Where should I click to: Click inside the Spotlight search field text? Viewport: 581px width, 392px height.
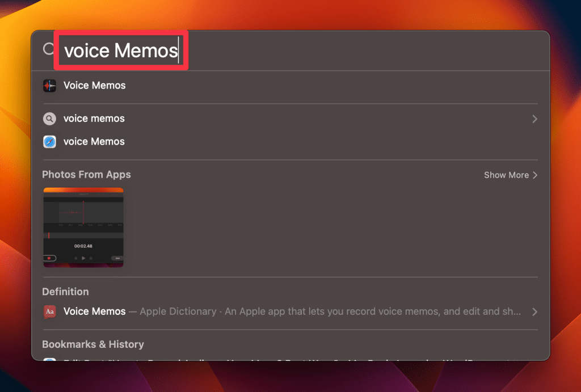pos(121,50)
